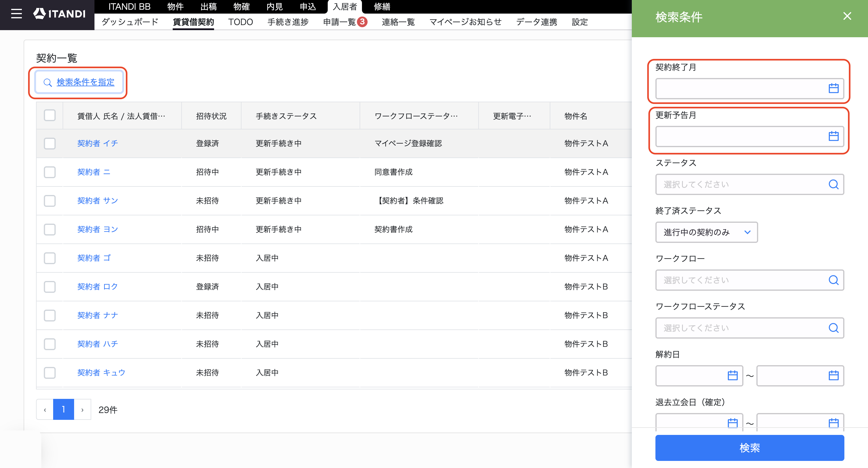Switch to the 修繕 tab
868x468 pixels.
click(382, 6)
